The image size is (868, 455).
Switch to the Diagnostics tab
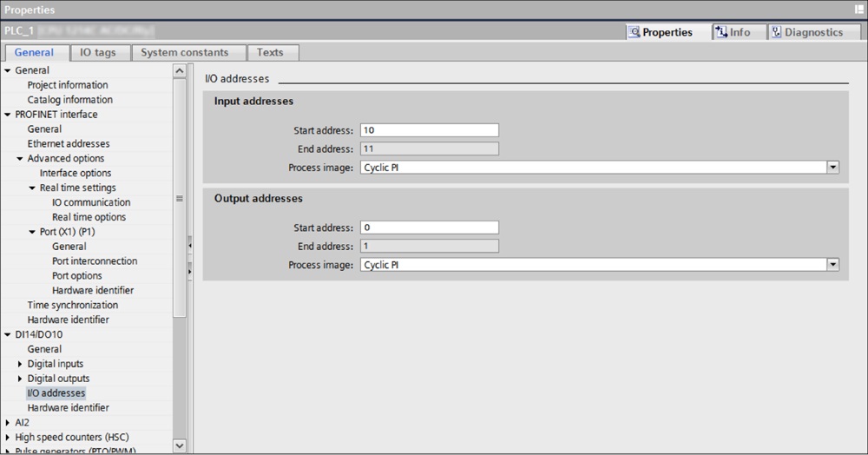click(806, 32)
